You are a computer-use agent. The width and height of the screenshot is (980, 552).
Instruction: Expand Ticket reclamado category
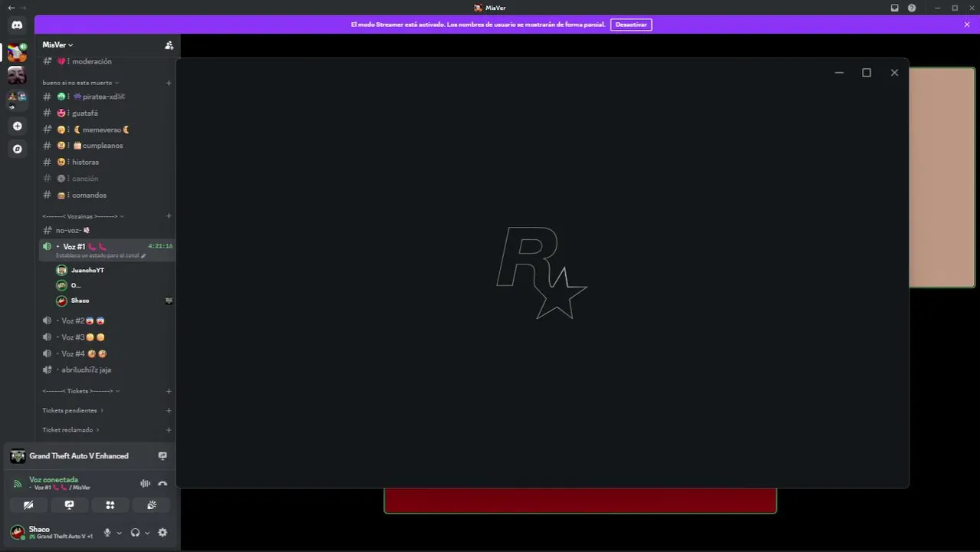[x=71, y=430]
